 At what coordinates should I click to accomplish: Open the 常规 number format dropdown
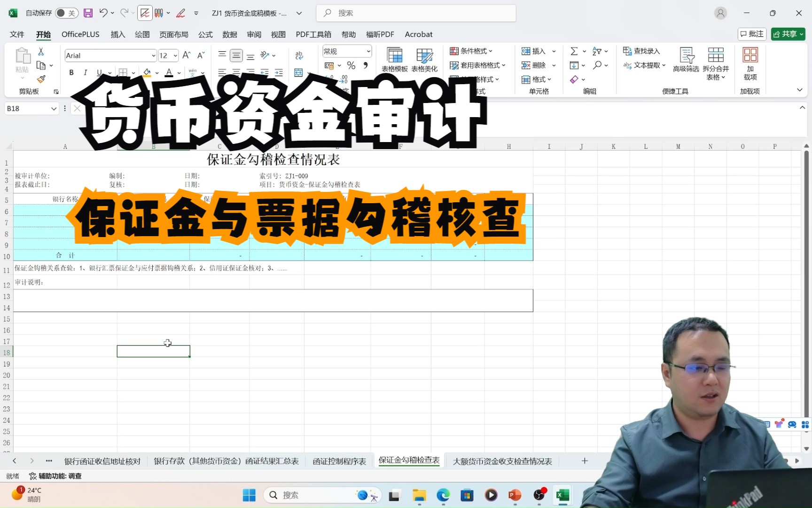point(368,51)
